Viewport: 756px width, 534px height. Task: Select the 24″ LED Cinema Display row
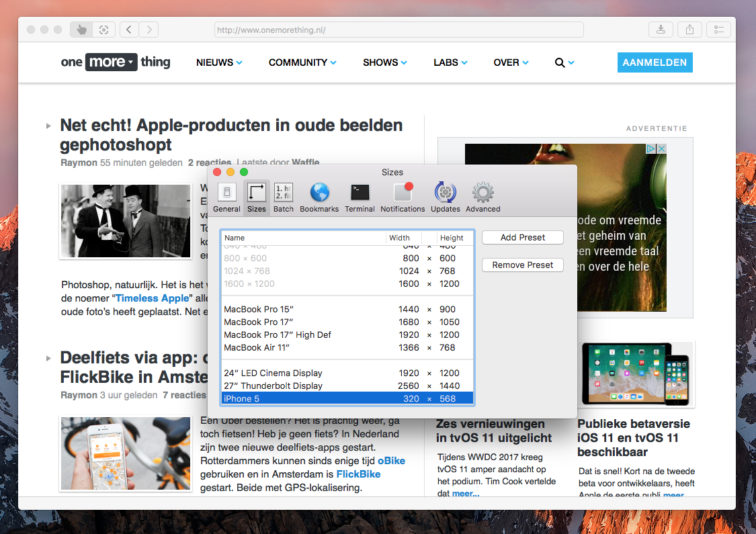[347, 373]
